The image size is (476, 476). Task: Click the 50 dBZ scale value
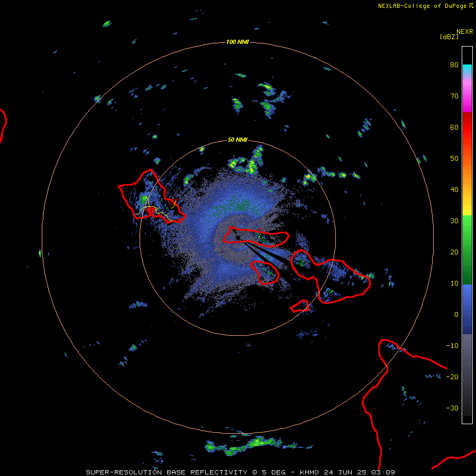pyautogui.click(x=454, y=159)
